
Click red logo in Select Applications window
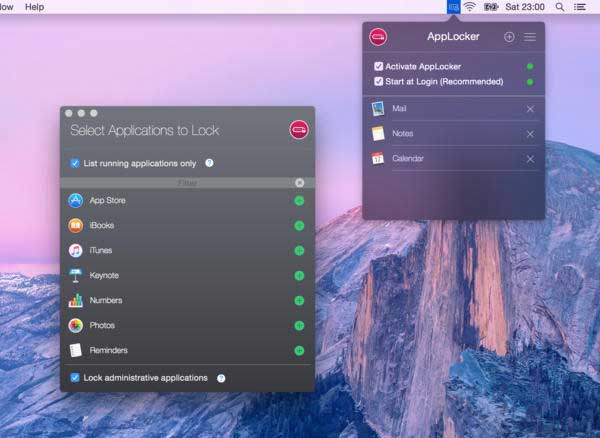coord(299,130)
